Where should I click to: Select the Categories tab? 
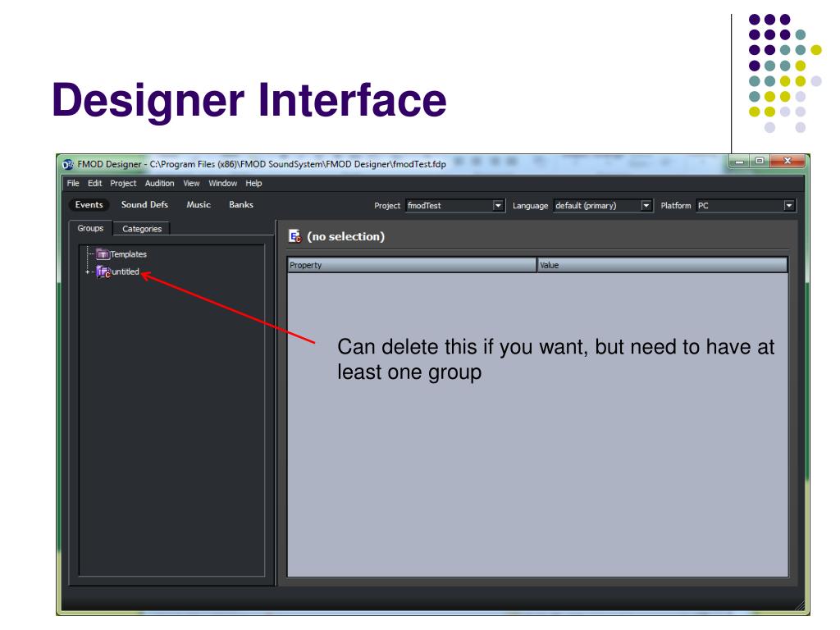click(142, 229)
